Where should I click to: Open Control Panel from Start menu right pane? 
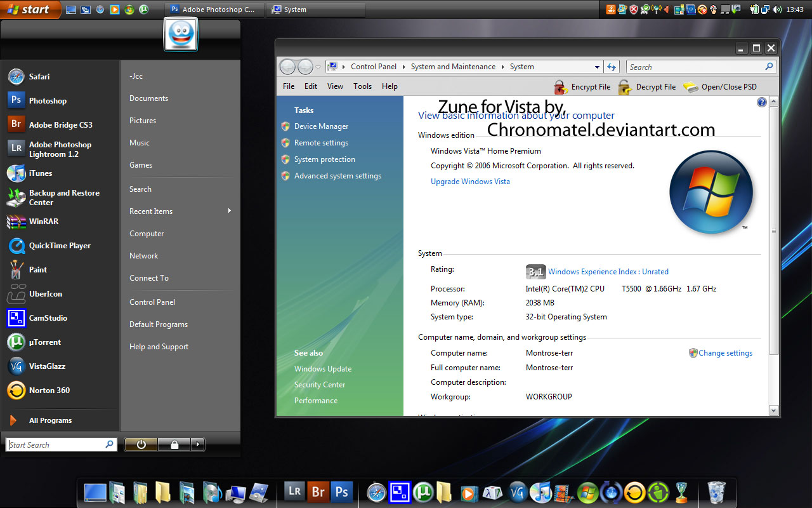(152, 302)
